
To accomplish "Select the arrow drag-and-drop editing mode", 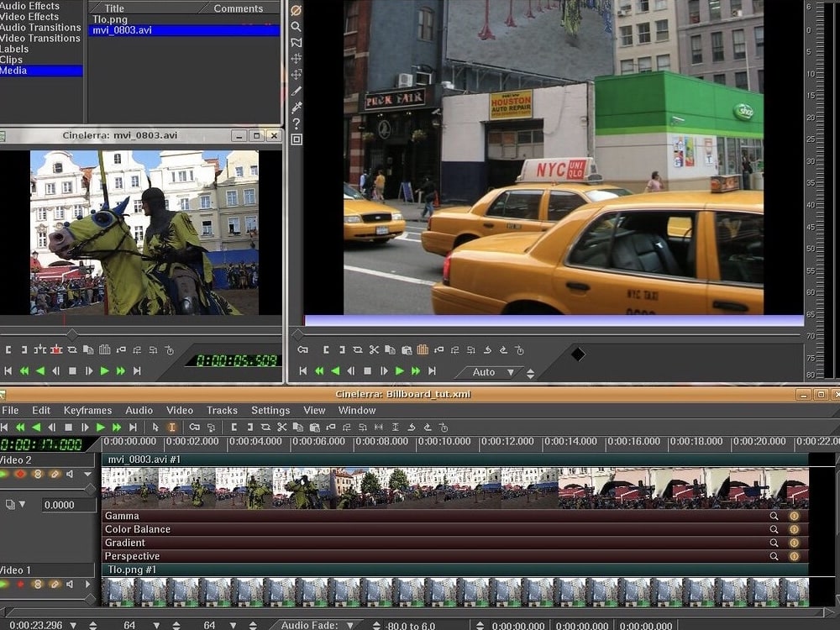I will pyautogui.click(x=155, y=427).
